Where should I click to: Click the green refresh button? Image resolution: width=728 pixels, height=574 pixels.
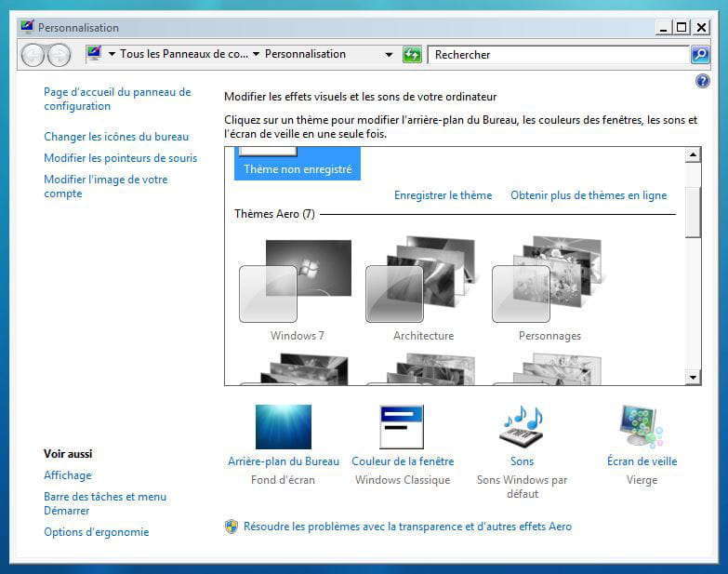412,55
